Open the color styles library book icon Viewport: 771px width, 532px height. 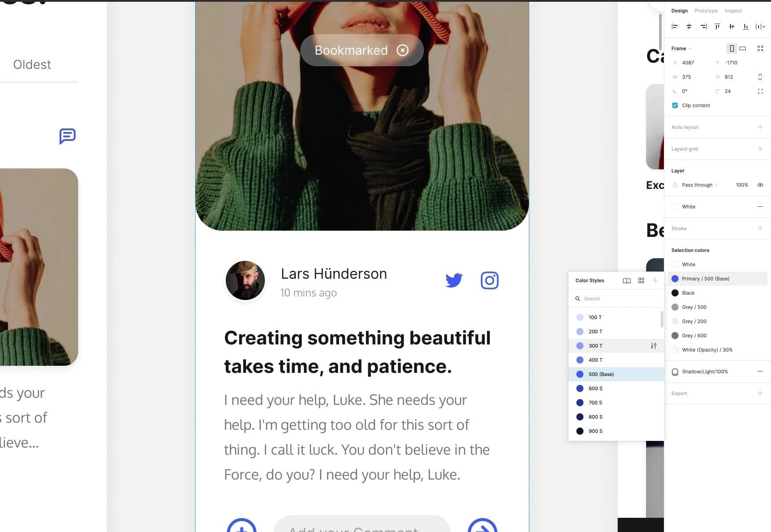pyautogui.click(x=627, y=280)
